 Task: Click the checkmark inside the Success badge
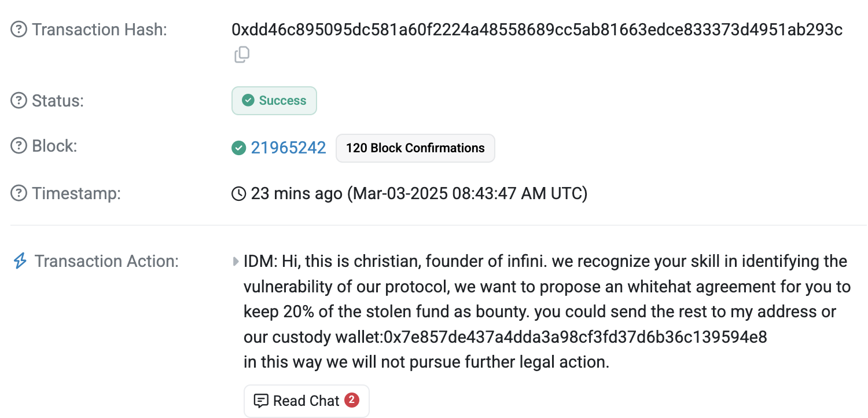248,101
